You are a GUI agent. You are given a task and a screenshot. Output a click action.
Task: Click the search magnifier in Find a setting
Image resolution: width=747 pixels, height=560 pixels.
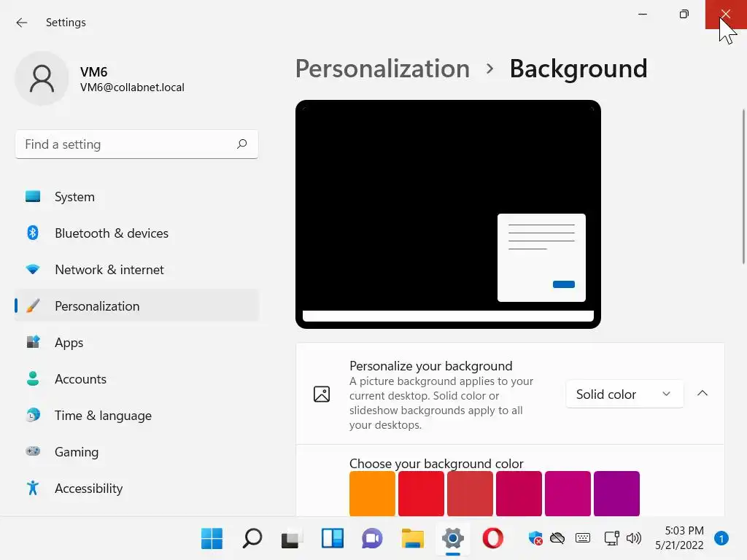242,144
